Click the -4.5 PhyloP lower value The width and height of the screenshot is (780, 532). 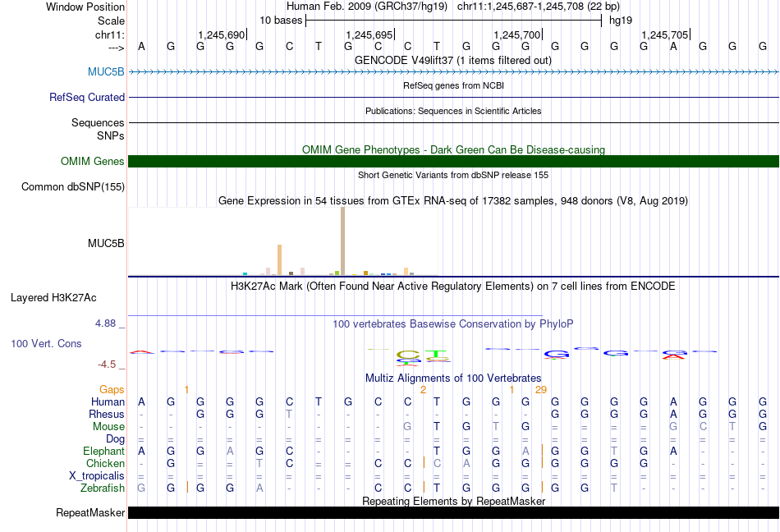click(x=107, y=365)
